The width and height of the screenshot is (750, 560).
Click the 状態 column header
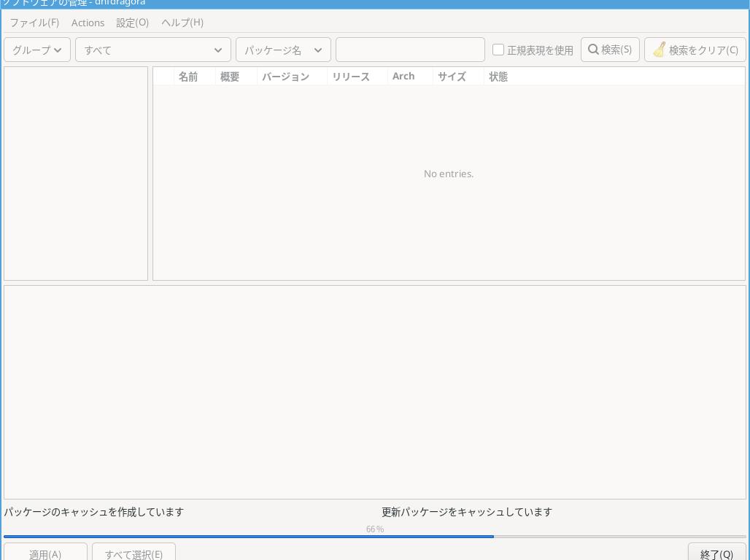tap(498, 77)
